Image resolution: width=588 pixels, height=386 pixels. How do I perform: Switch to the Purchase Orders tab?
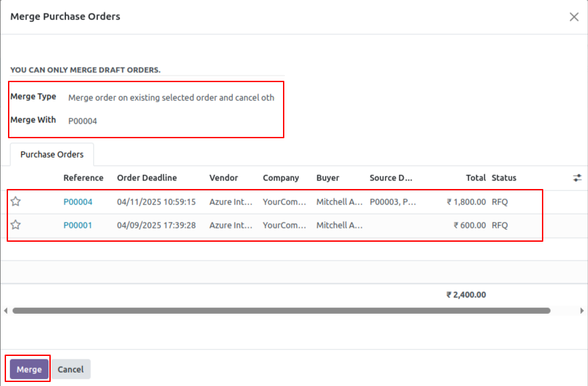51,154
